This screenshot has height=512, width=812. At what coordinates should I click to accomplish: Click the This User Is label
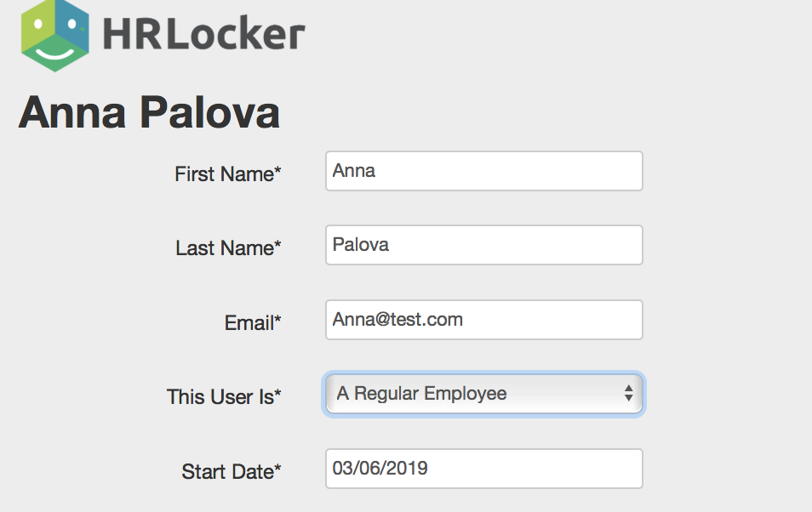[224, 397]
